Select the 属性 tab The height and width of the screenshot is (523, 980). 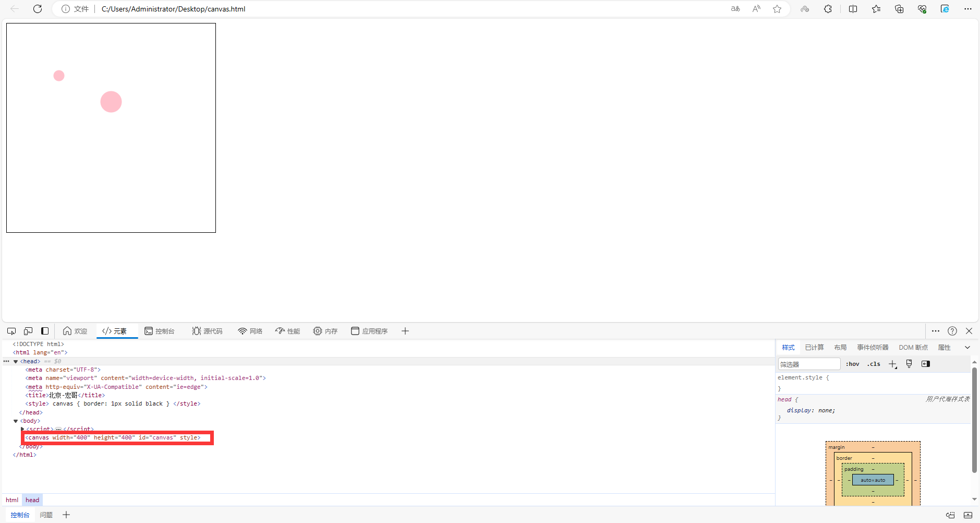tap(944, 347)
